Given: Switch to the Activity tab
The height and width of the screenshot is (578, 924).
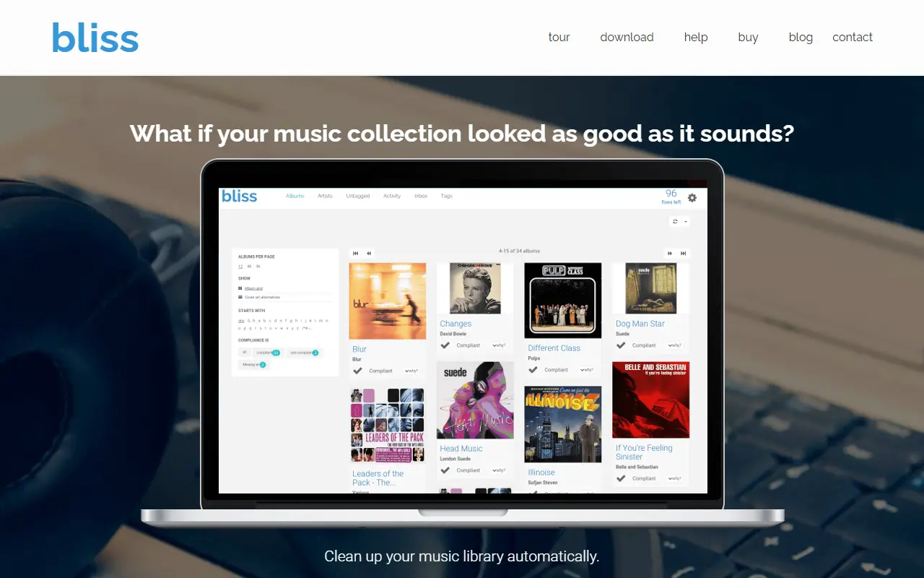Looking at the screenshot, I should (392, 196).
